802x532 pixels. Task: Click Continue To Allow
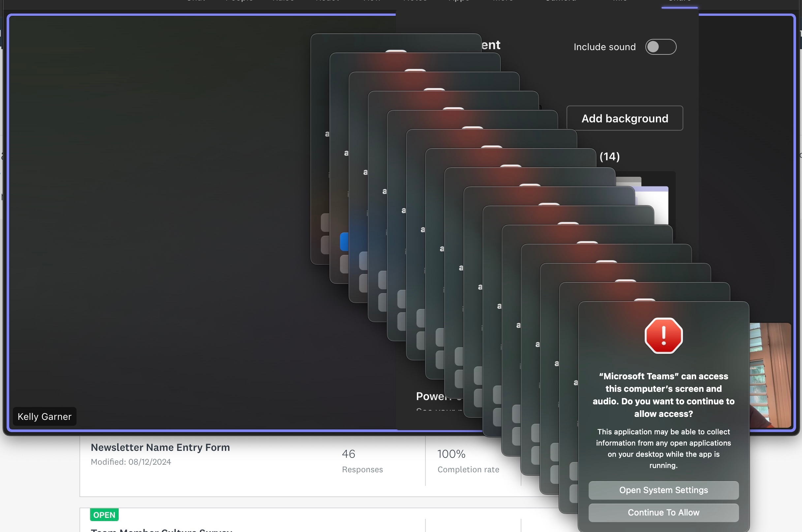point(663,513)
